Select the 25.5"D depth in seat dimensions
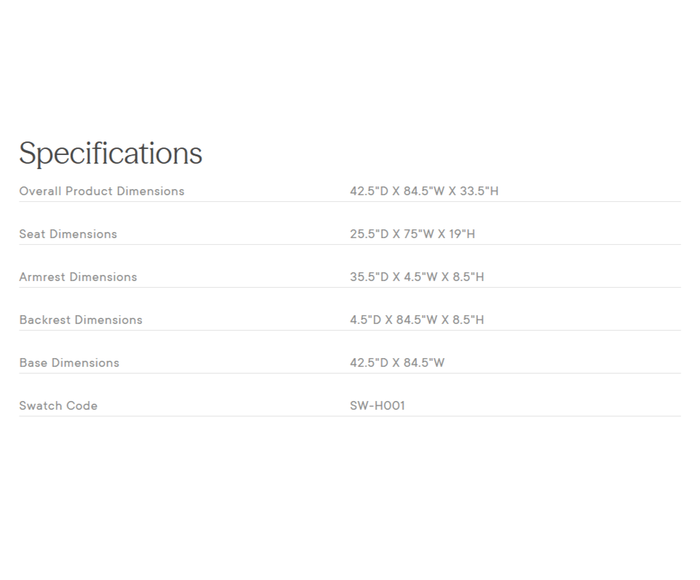The image size is (700, 580). pos(367,234)
